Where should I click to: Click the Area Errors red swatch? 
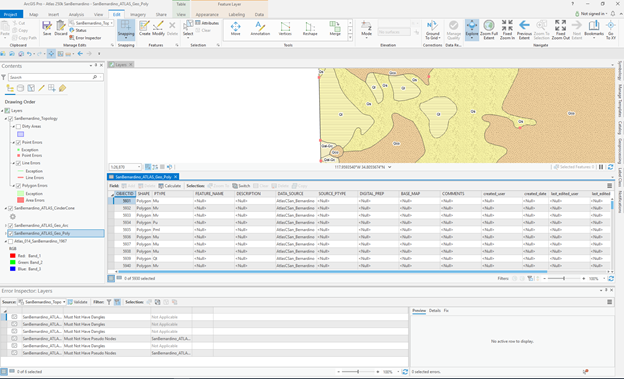pos(20,200)
